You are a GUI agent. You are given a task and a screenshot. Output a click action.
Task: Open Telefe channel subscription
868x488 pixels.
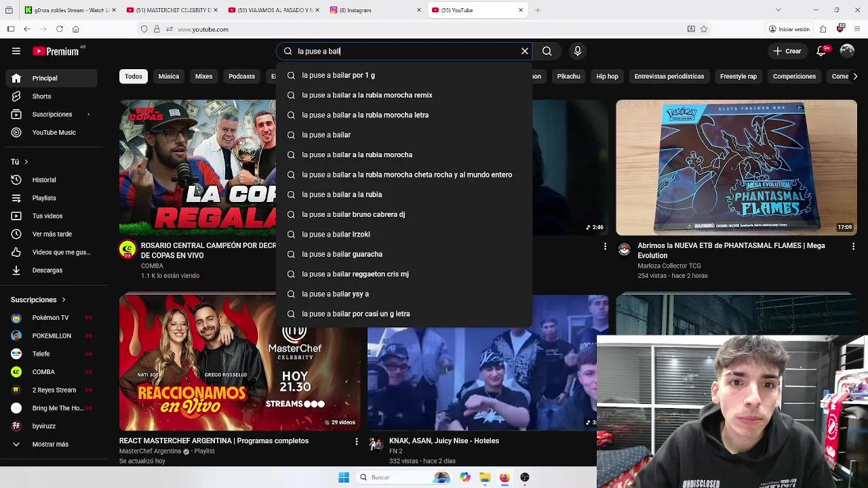coord(52,354)
